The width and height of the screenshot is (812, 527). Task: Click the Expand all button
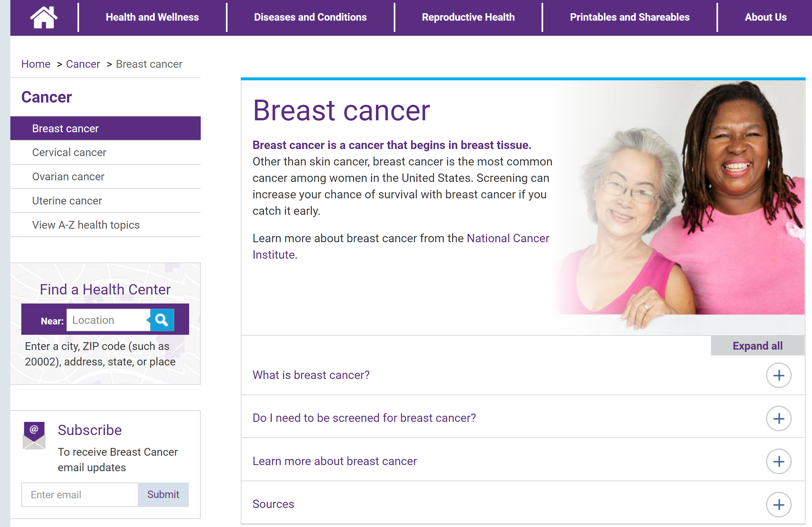pyautogui.click(x=757, y=346)
